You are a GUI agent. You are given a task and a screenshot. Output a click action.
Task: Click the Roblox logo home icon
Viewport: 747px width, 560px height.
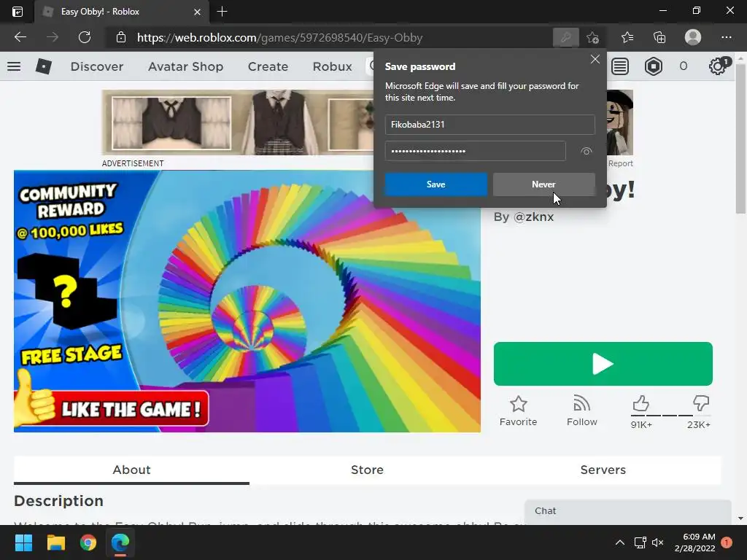[x=43, y=66]
